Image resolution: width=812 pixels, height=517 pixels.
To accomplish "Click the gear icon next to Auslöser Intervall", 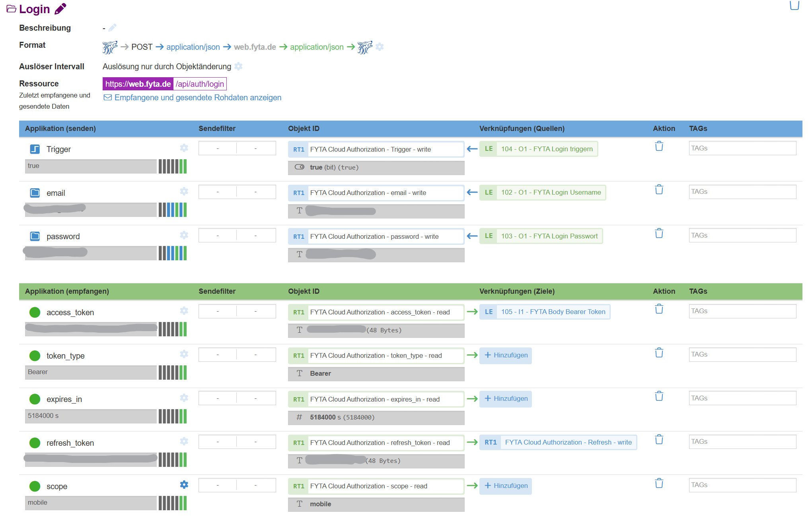I will pyautogui.click(x=238, y=66).
